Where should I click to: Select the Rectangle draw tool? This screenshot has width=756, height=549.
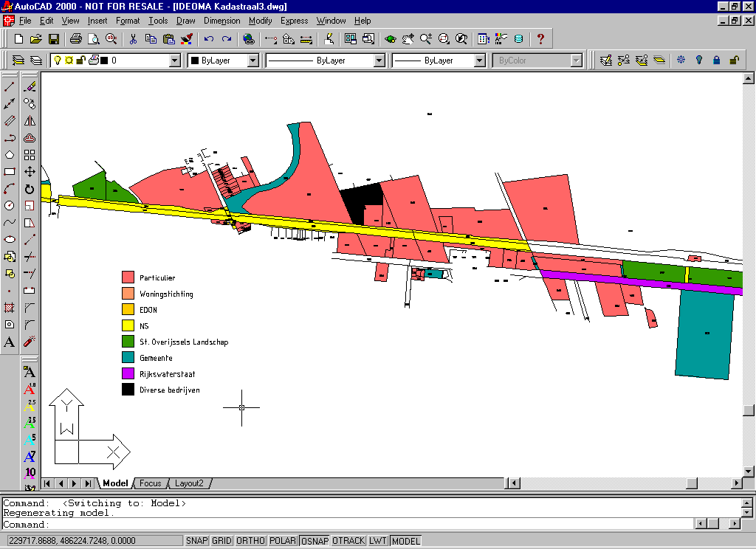(x=10, y=172)
